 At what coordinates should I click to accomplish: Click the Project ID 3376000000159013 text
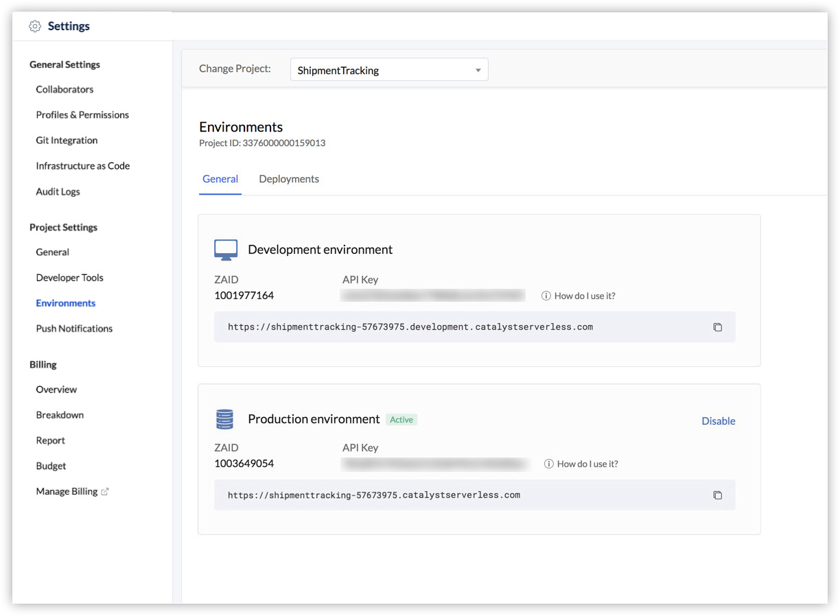click(x=262, y=143)
